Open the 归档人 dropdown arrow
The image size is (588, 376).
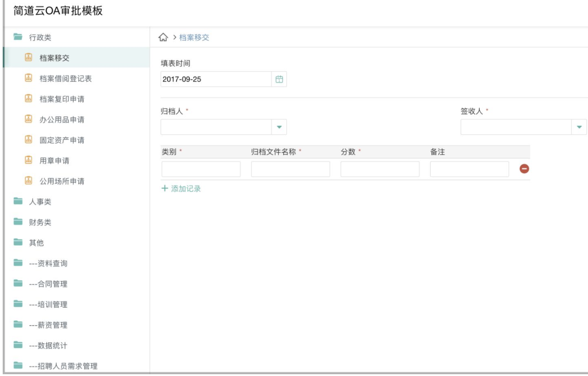[279, 127]
